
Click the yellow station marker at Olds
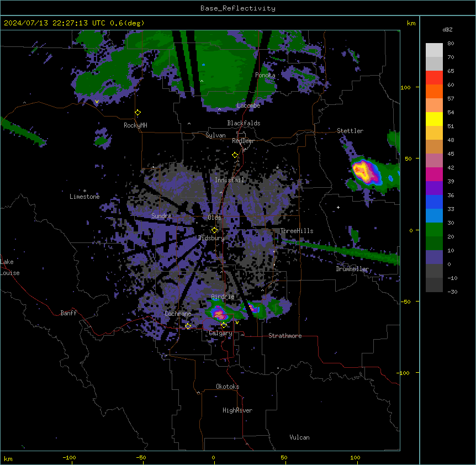pyautogui.click(x=214, y=230)
